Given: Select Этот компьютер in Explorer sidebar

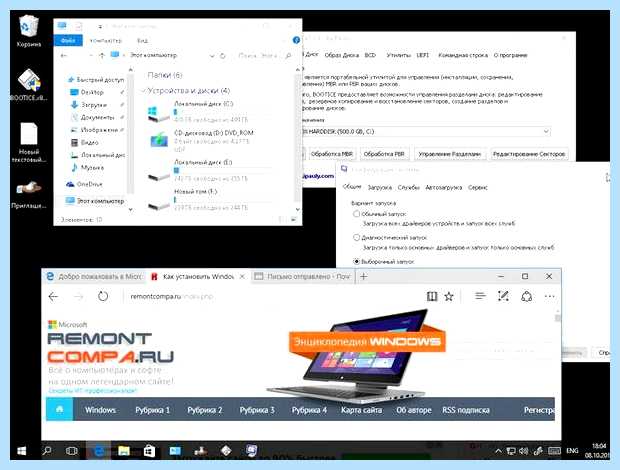Looking at the screenshot, I should (x=95, y=201).
